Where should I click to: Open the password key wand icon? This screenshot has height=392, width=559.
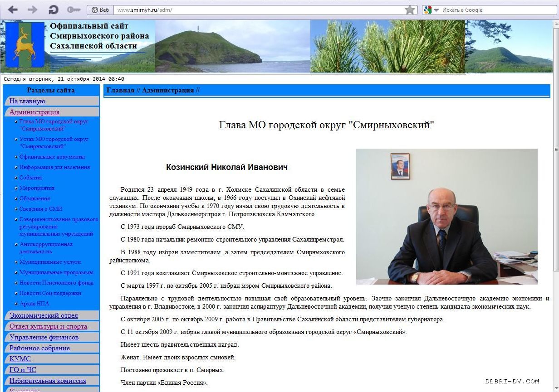pyautogui.click(x=74, y=10)
